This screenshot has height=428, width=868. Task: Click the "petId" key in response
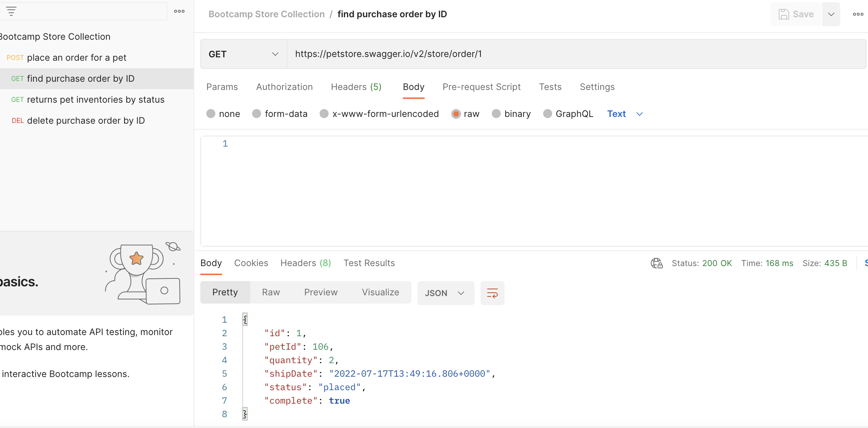(283, 347)
